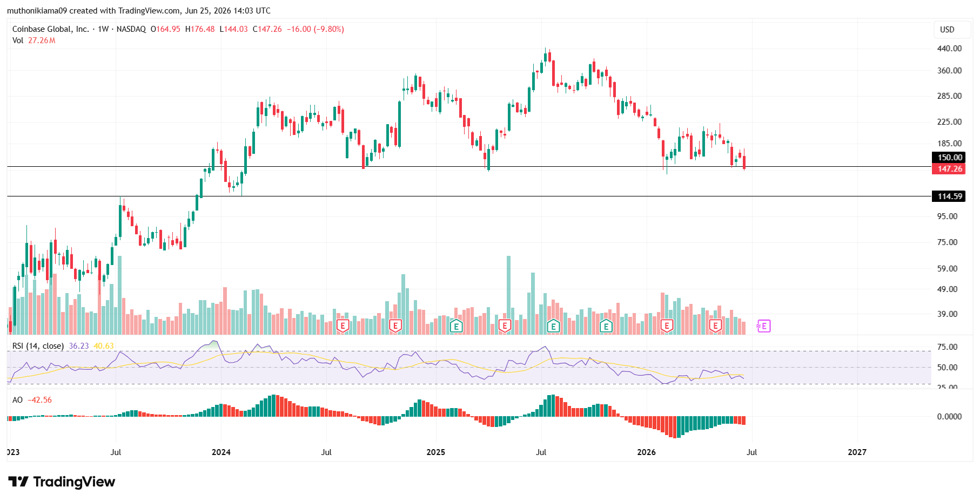The image size is (980, 502).
Task: Click the 2025 time axis label
Action: [435, 452]
